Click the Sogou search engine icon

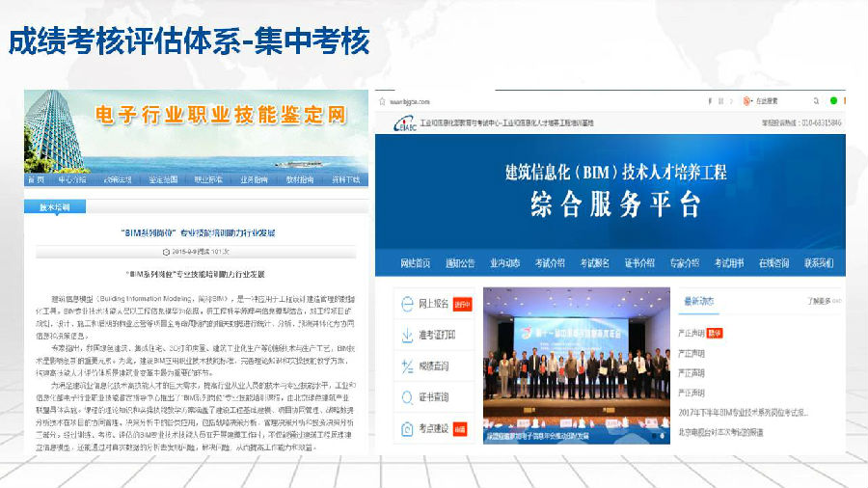pyautogui.click(x=746, y=100)
